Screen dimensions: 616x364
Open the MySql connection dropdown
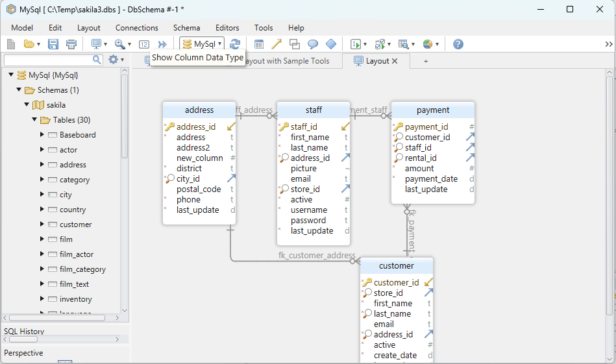coord(202,44)
